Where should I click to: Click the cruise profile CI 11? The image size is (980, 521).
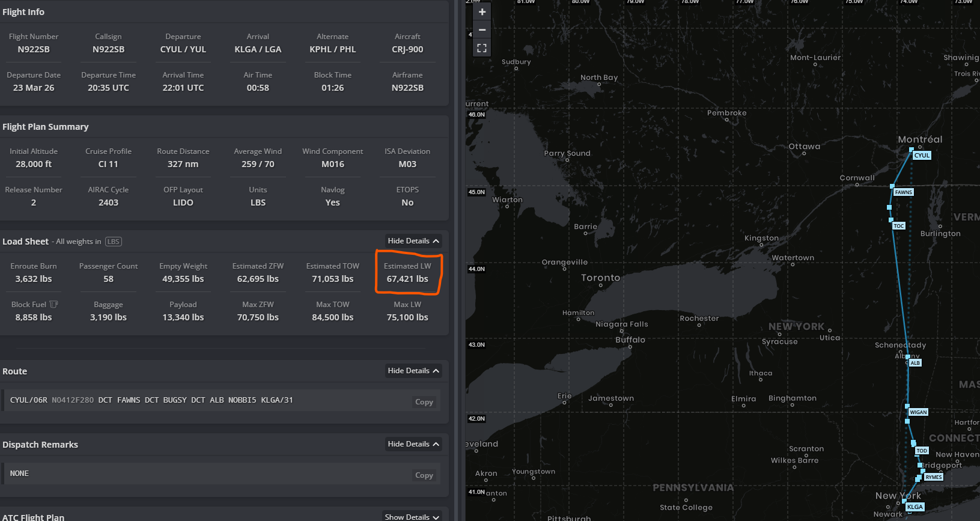[108, 164]
